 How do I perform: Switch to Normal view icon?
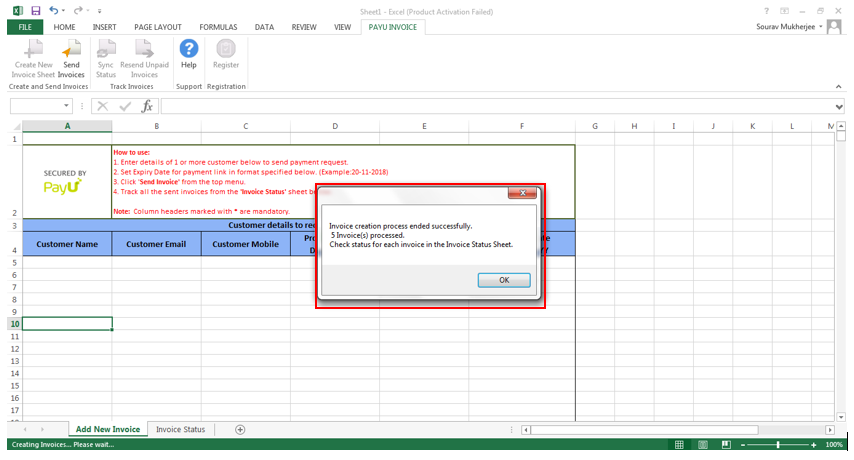coord(679,445)
